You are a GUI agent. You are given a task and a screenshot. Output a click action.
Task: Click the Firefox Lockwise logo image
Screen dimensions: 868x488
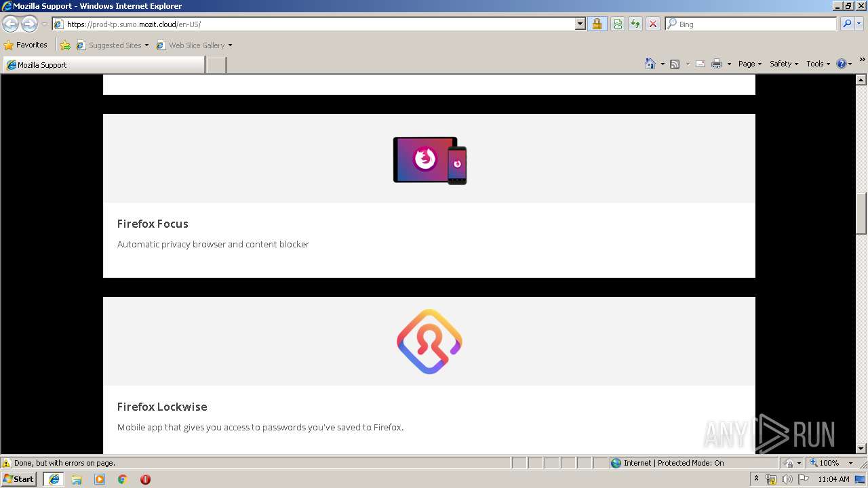coord(430,342)
